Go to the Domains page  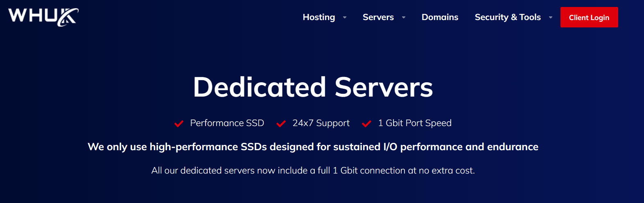click(x=440, y=17)
